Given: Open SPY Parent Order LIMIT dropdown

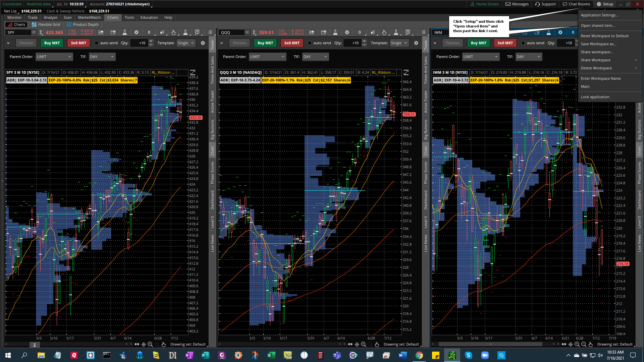Looking at the screenshot, I should (x=54, y=57).
